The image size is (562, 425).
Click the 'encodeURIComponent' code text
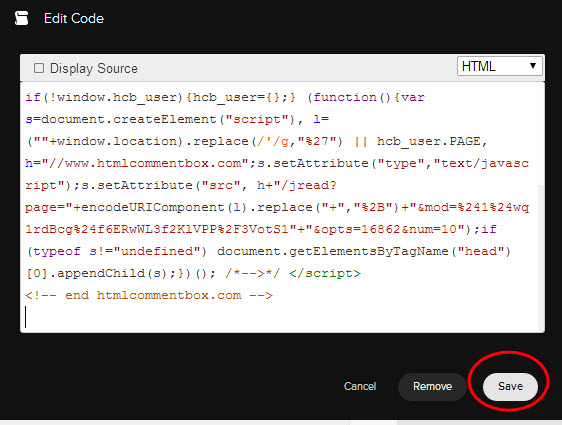[x=153, y=207]
